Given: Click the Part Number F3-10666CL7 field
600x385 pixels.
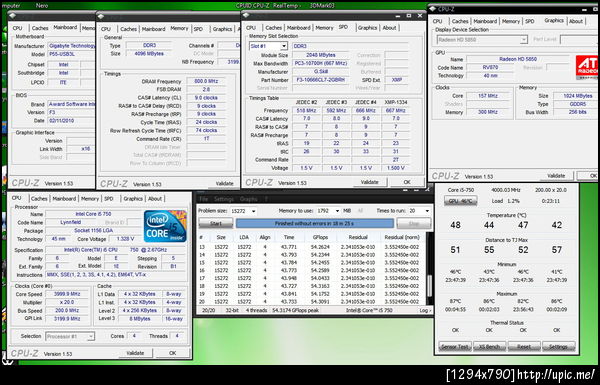Looking at the screenshot, I should coord(321,80).
